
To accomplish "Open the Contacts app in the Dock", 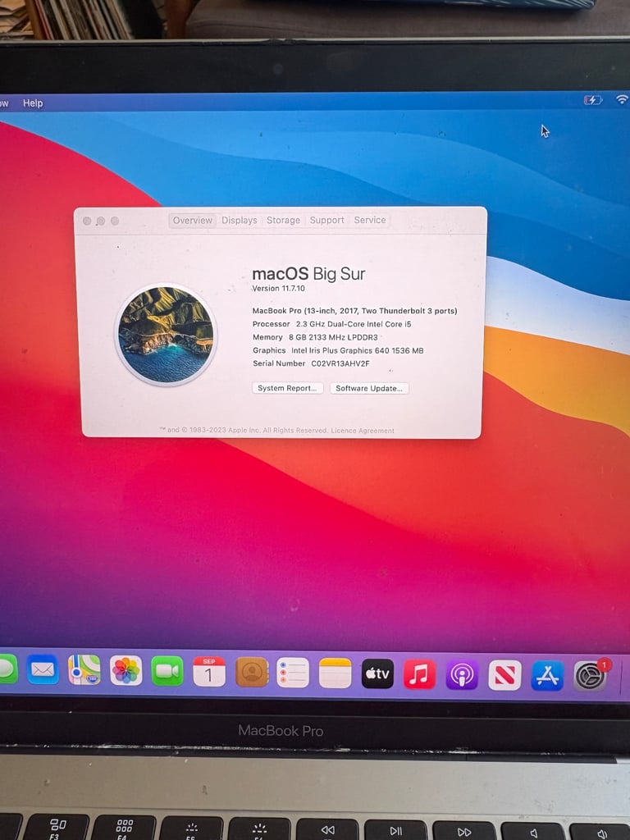I will [252, 672].
